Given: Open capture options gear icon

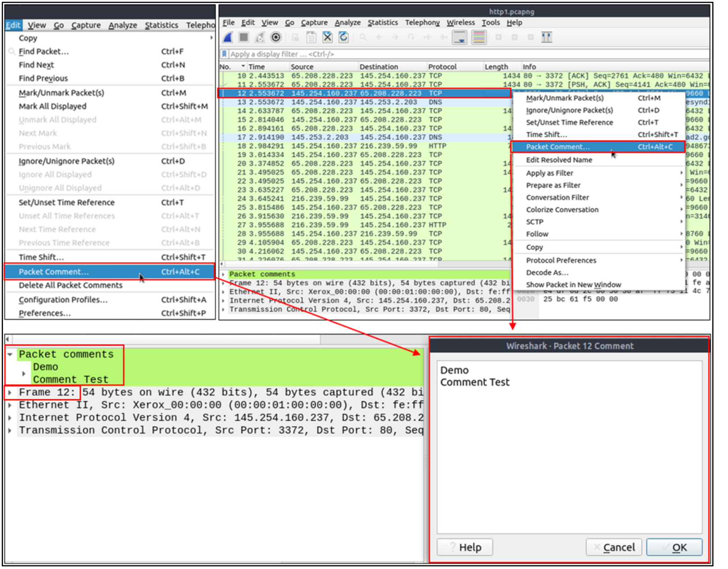Looking at the screenshot, I should [x=276, y=37].
